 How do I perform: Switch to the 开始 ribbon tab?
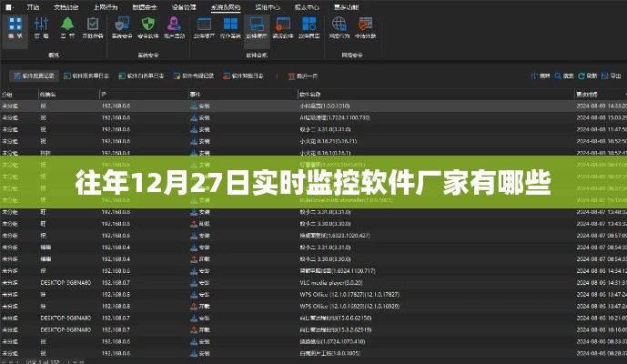click(33, 7)
